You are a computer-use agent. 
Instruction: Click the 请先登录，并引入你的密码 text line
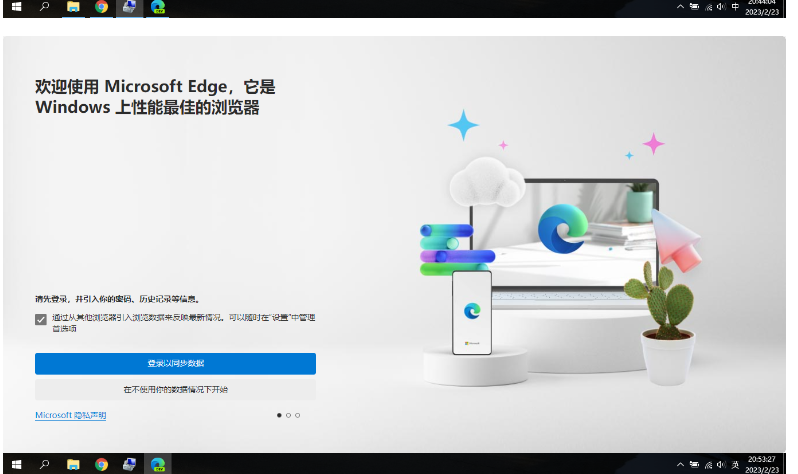[118, 299]
